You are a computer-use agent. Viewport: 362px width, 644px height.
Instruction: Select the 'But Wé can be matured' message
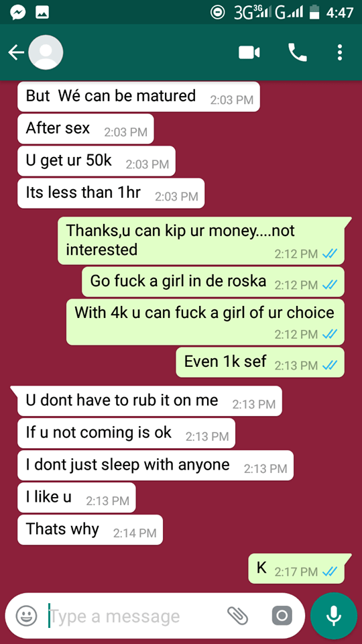pos(139,97)
